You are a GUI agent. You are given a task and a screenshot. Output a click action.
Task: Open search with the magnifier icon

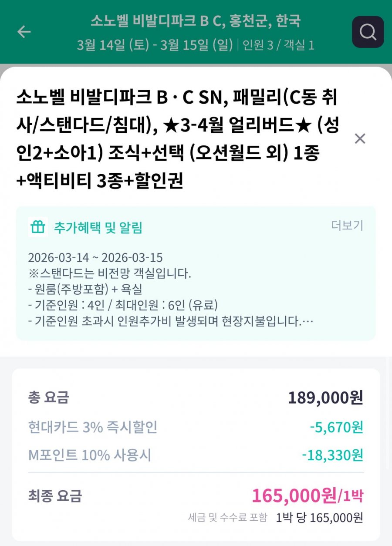pos(368,32)
